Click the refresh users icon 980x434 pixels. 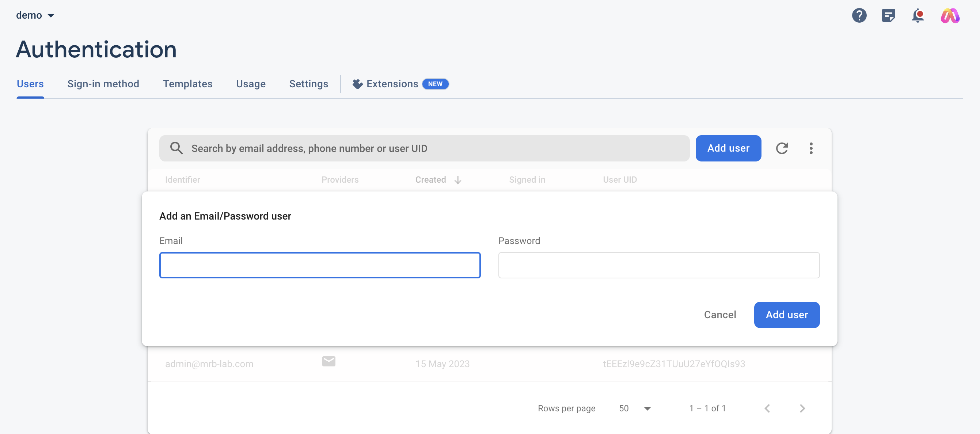click(x=782, y=148)
